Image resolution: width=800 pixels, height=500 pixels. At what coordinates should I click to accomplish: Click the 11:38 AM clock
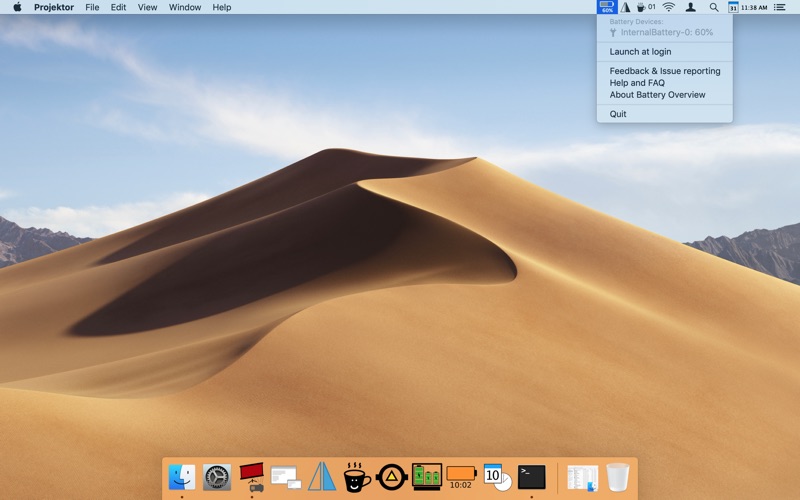click(754, 7)
